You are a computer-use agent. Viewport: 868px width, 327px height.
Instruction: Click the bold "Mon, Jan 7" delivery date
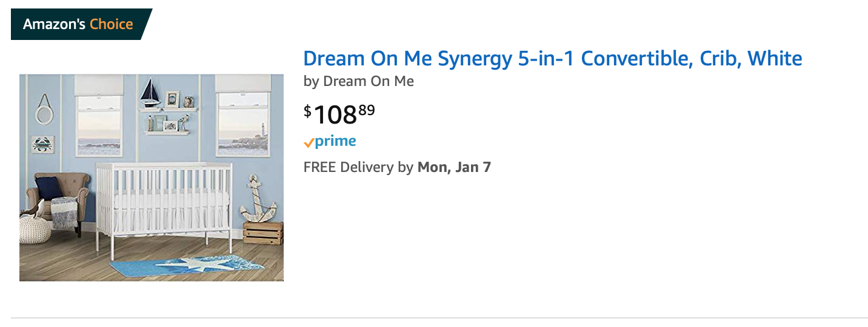pos(454,167)
